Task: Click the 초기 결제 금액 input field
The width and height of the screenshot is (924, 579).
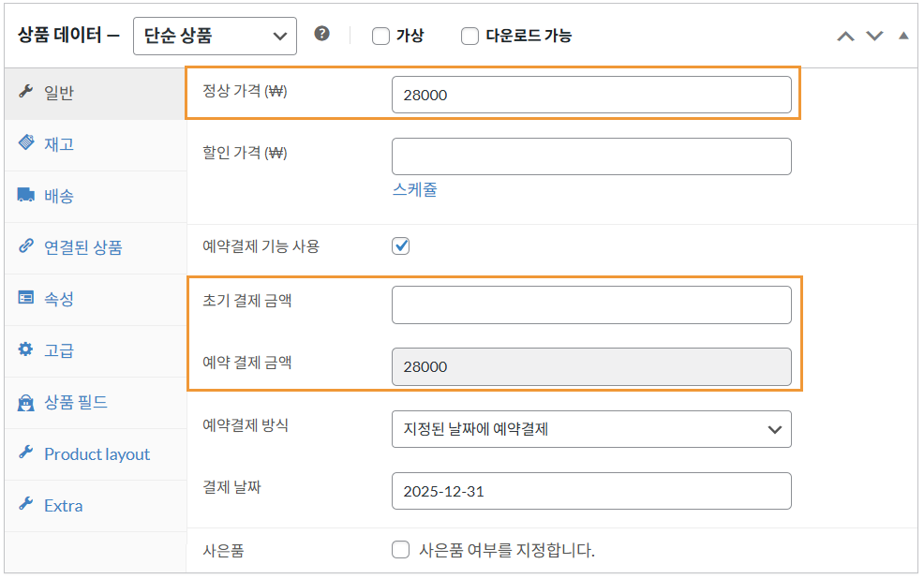Action: pos(591,305)
